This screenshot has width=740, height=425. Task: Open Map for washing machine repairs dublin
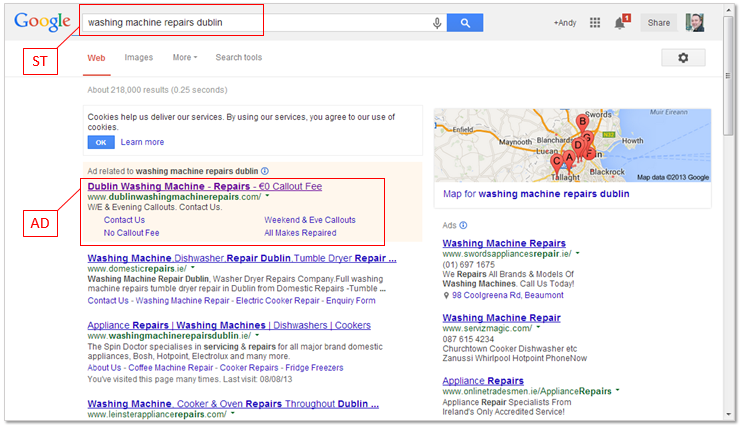pos(536,194)
